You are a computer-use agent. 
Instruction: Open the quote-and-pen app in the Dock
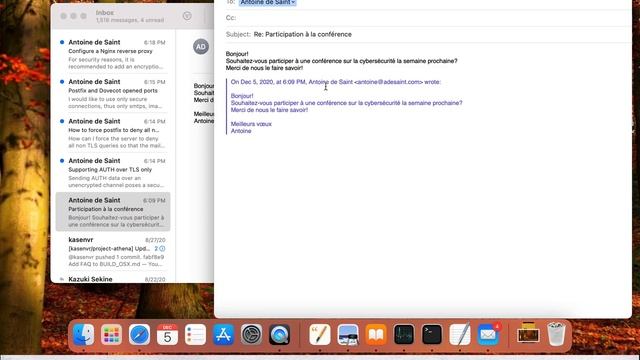point(320,335)
